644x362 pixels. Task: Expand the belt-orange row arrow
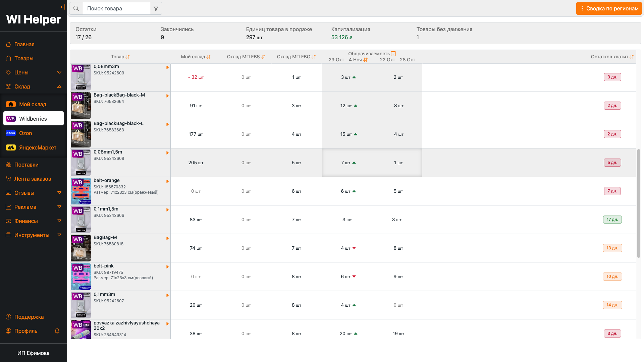pyautogui.click(x=167, y=181)
